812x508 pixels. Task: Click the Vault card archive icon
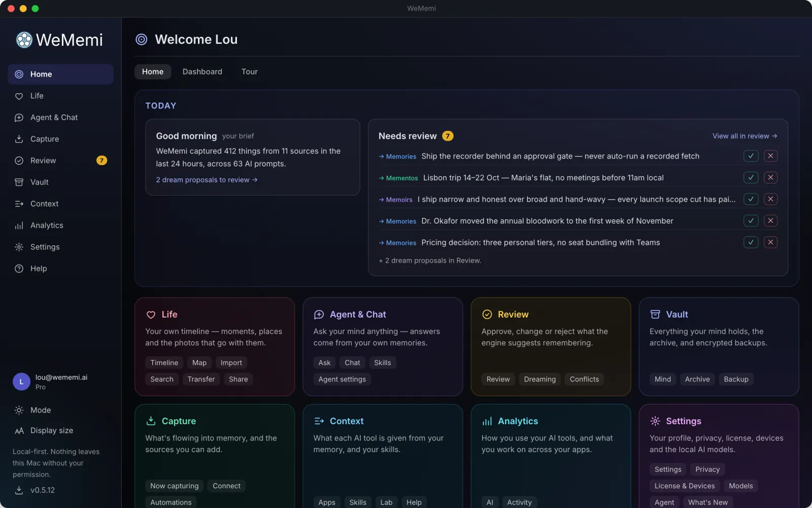point(655,314)
